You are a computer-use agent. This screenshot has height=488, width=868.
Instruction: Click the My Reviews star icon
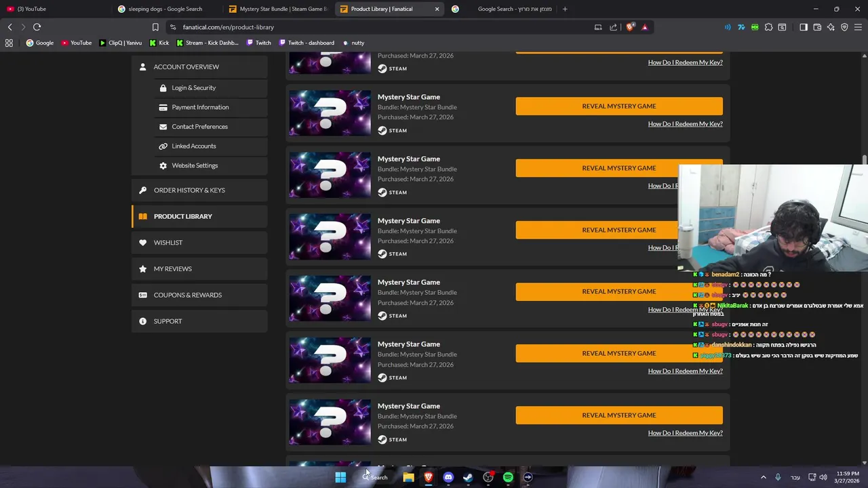pos(142,269)
